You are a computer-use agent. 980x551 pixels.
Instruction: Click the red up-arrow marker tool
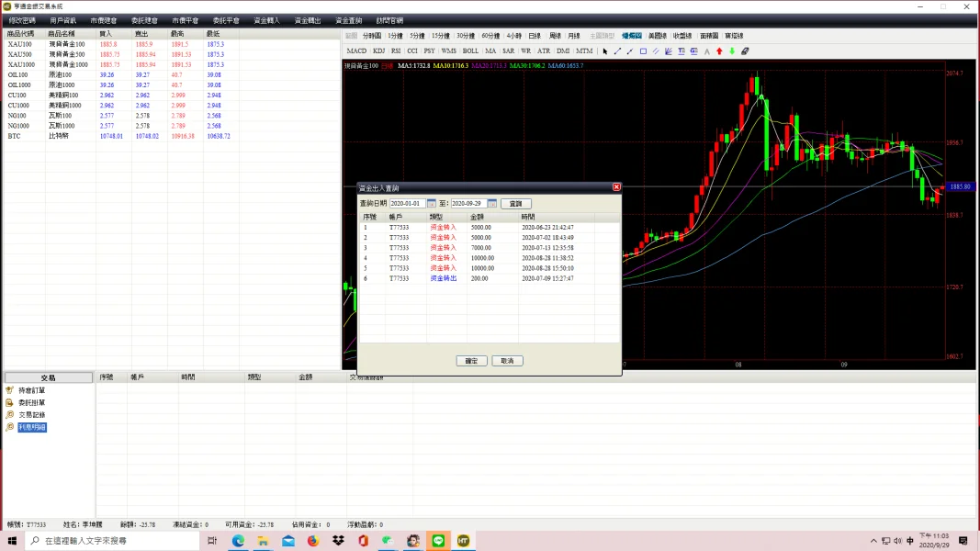coord(719,51)
